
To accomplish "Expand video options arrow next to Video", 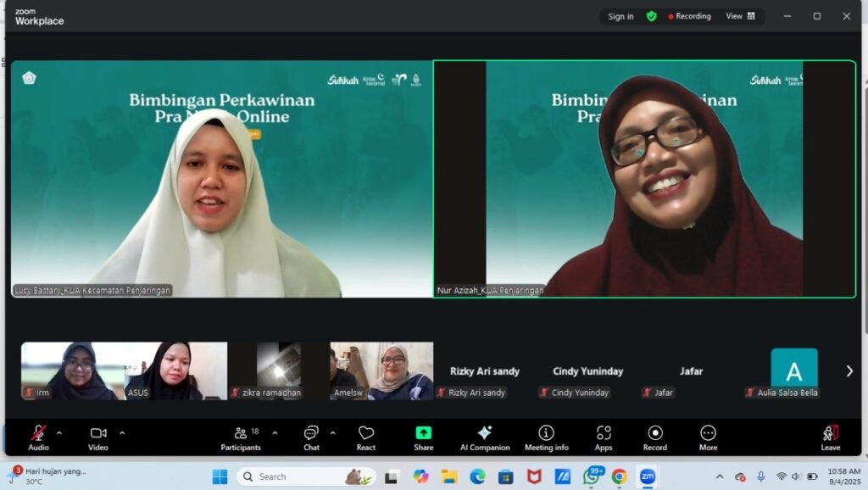I will (122, 432).
